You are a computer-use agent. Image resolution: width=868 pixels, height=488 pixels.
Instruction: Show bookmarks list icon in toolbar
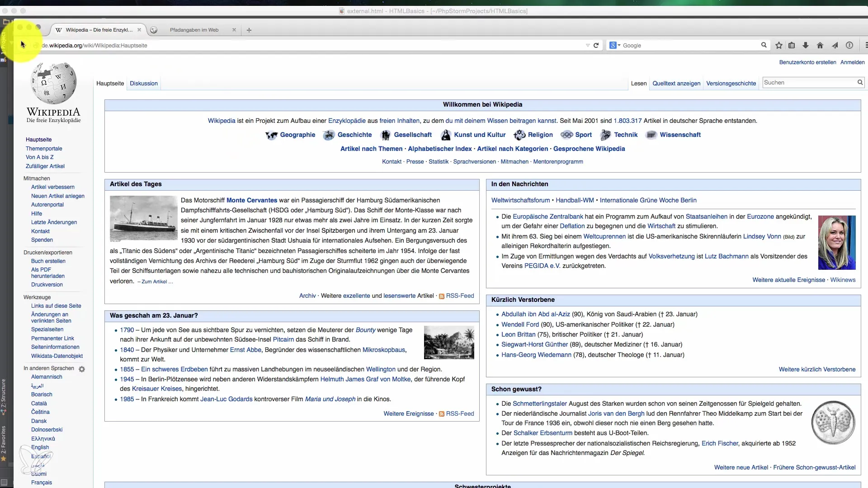click(x=792, y=45)
